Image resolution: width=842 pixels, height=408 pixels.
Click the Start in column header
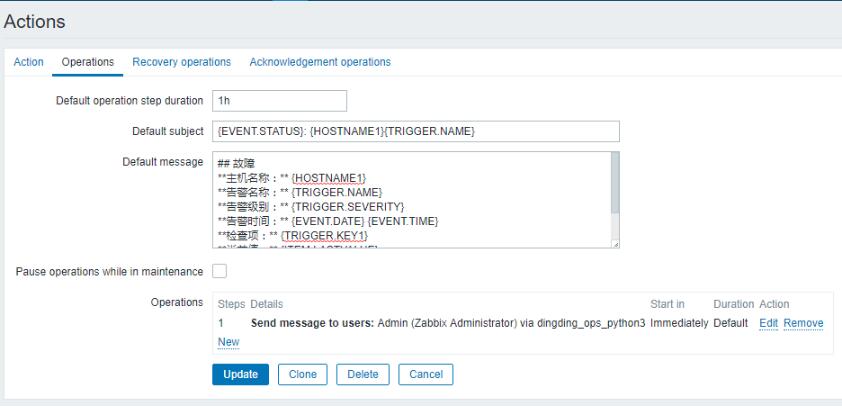click(x=667, y=304)
